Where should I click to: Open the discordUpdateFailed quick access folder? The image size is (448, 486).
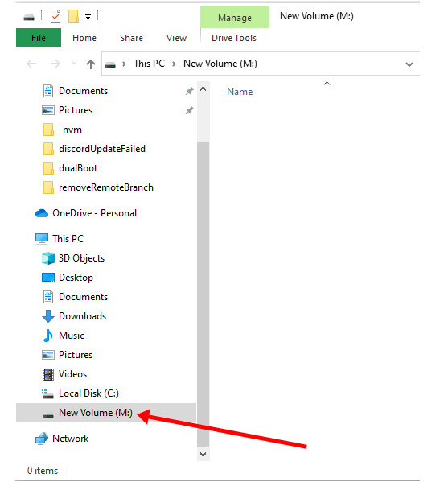(102, 149)
